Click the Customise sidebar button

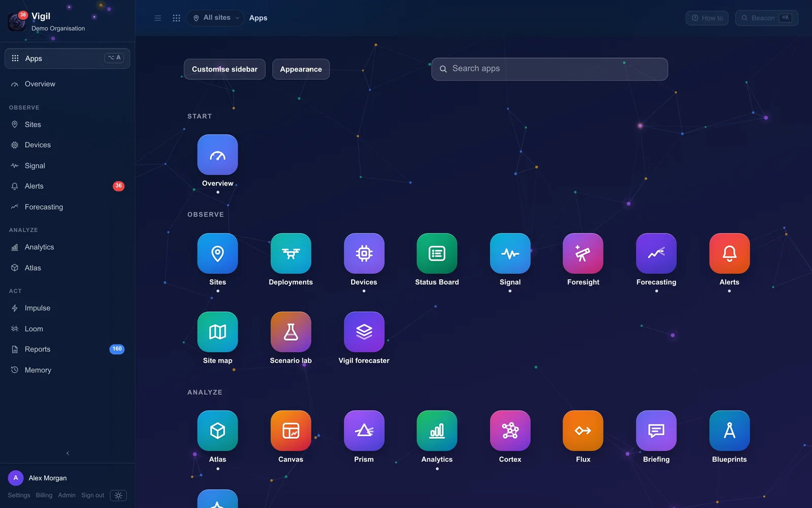[x=224, y=69]
